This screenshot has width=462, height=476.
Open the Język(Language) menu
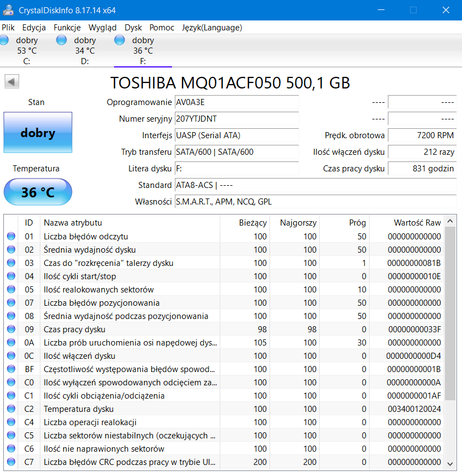(x=212, y=28)
